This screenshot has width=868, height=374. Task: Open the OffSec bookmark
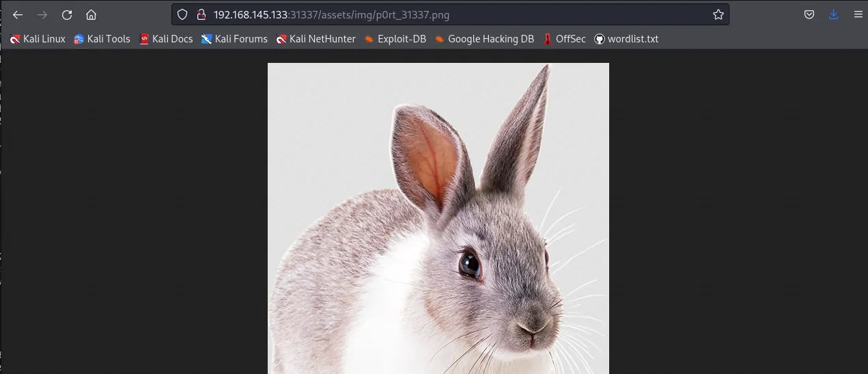564,39
